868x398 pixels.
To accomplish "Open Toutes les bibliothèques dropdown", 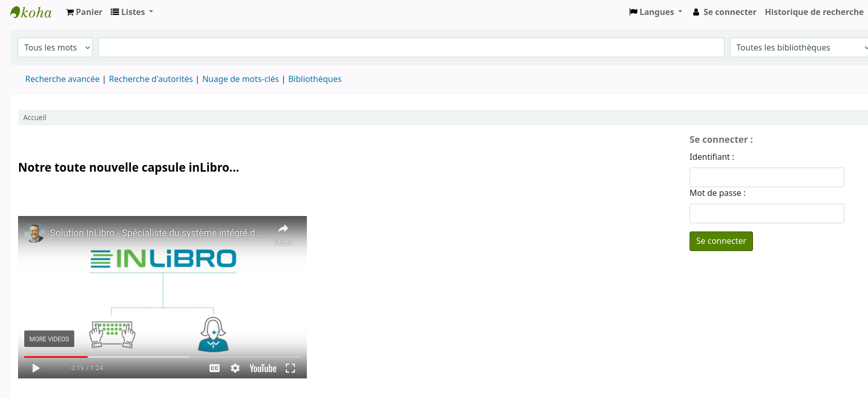I will 799,47.
